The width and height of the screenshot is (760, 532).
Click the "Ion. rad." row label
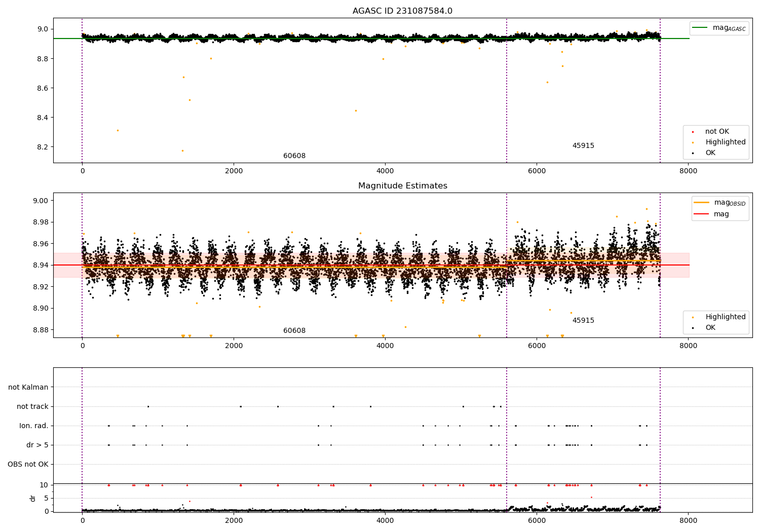point(34,426)
